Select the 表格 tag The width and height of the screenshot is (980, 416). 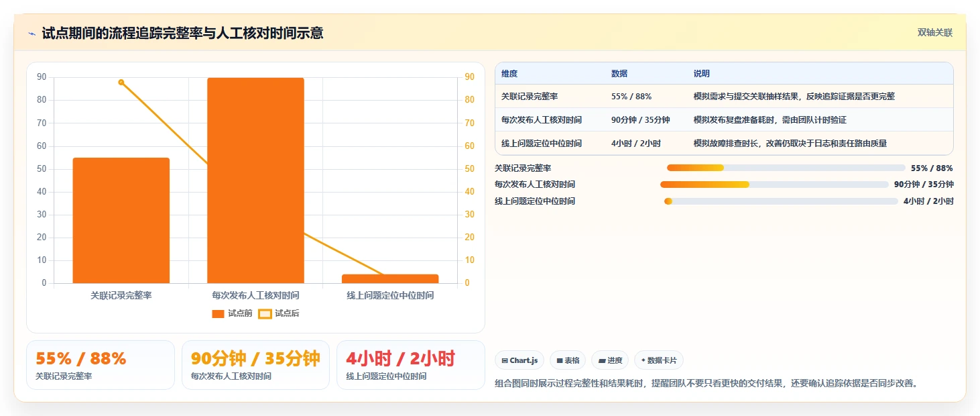(x=568, y=360)
